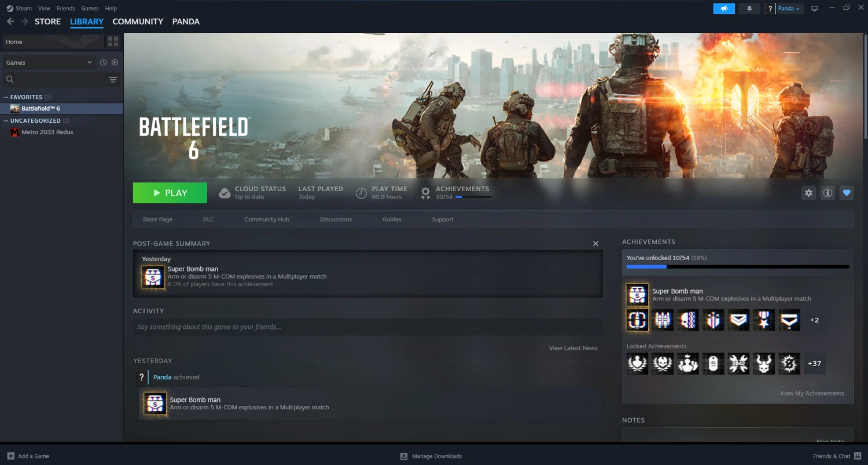The image size is (868, 465).
Task: Open the Help menu
Action: point(111,9)
